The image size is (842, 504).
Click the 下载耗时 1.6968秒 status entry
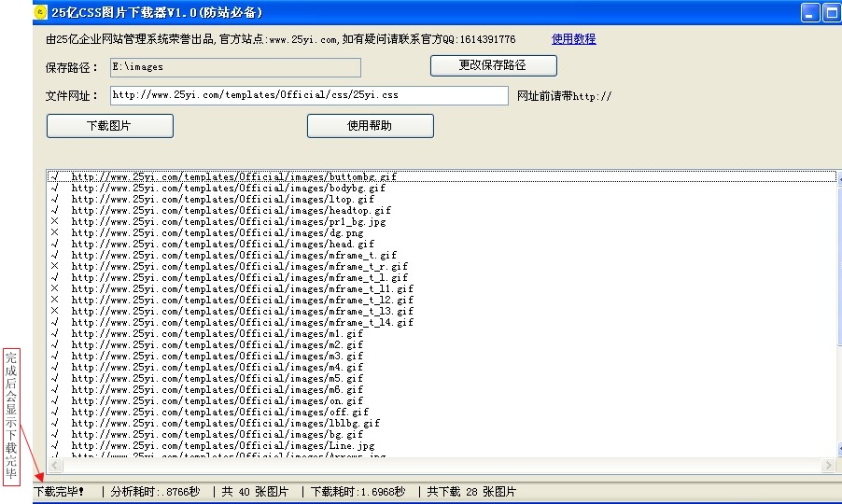pos(358,492)
